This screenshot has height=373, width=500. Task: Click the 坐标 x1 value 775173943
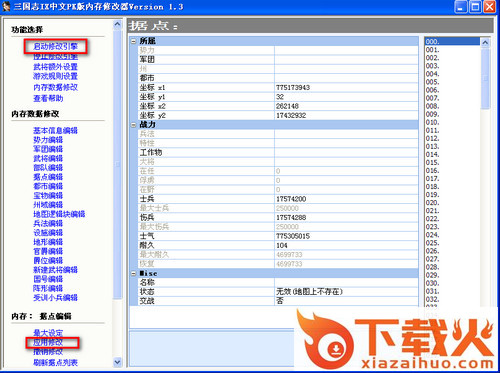click(x=293, y=88)
